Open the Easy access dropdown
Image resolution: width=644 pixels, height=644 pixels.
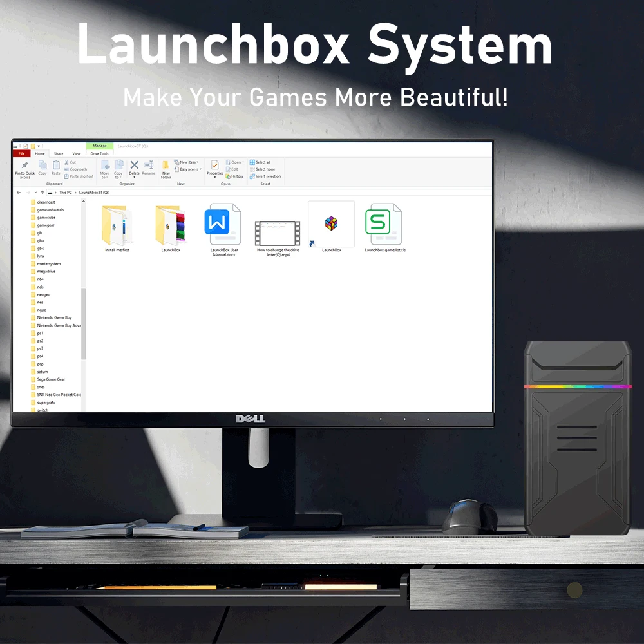point(187,169)
